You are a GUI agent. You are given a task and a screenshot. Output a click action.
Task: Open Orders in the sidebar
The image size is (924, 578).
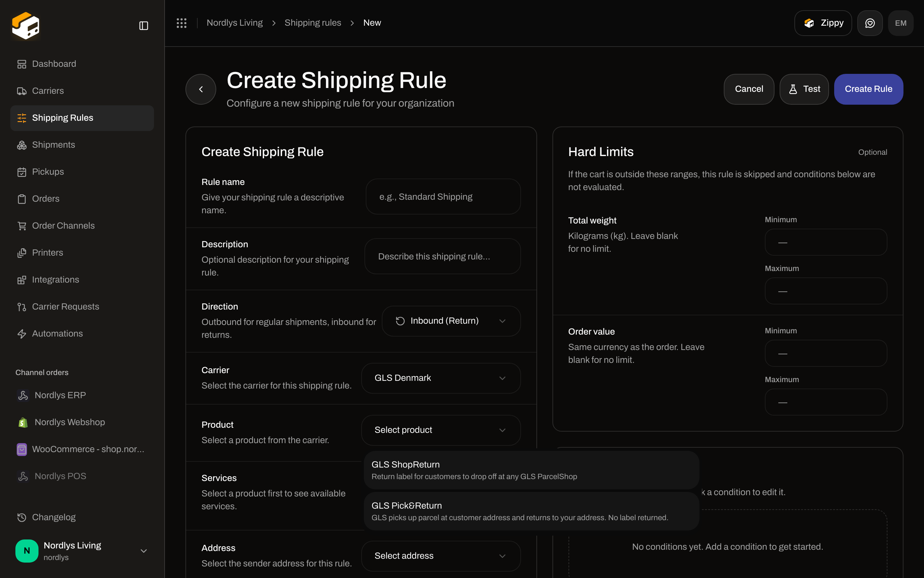coord(82,199)
